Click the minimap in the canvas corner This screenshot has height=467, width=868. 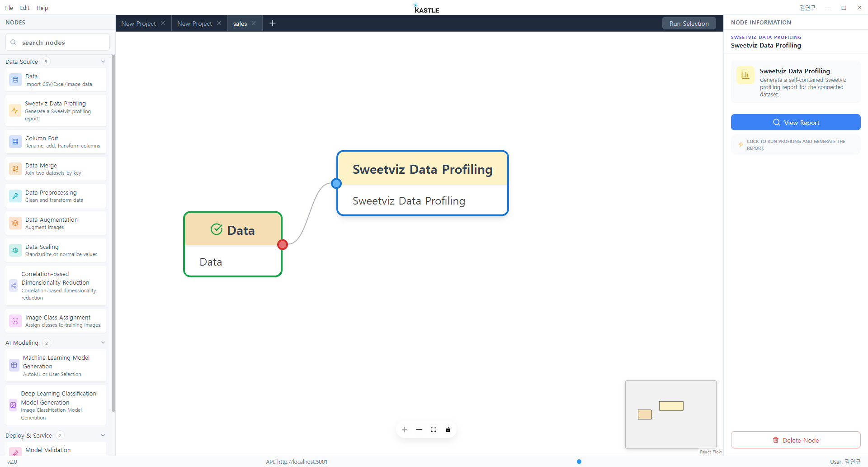671,414
